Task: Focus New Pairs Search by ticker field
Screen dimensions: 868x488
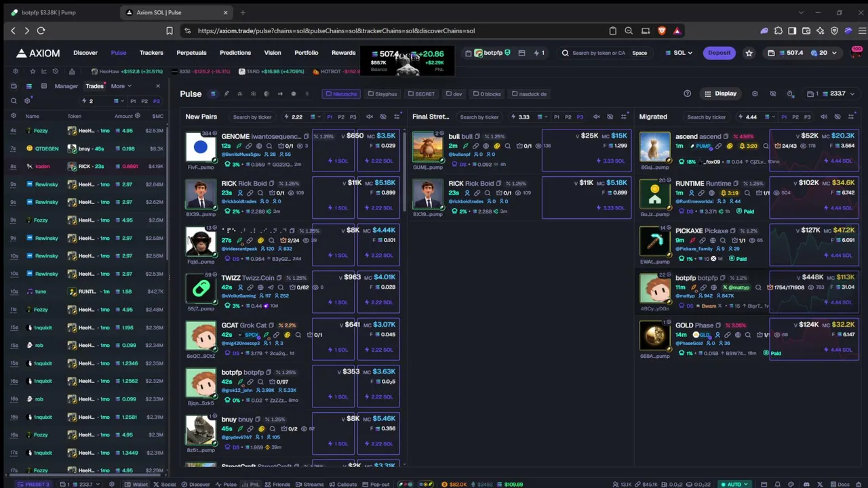Action: (x=252, y=117)
